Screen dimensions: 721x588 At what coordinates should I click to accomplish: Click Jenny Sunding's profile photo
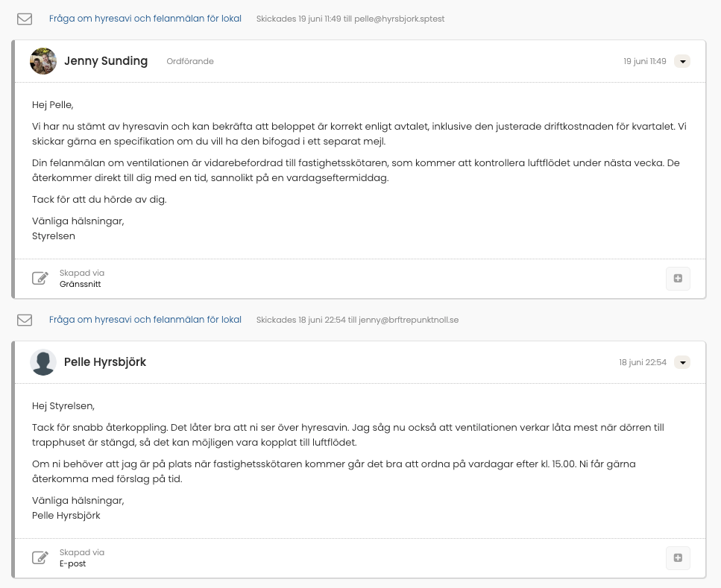43,60
